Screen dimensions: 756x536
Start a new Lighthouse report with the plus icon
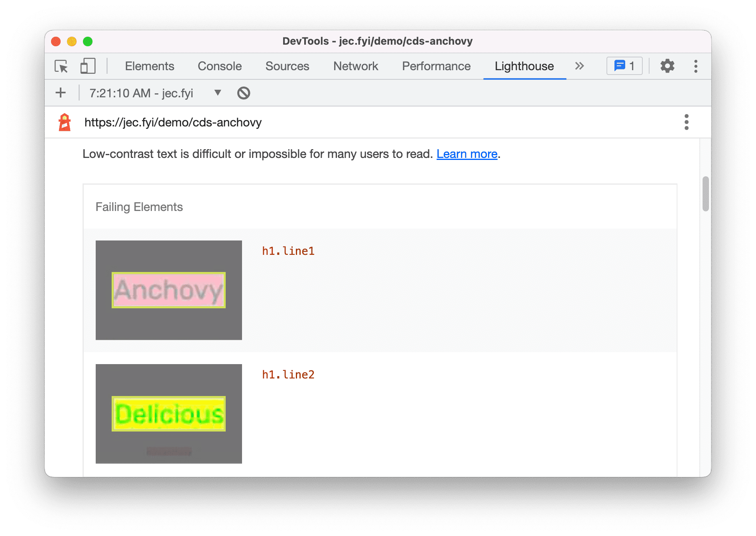(61, 93)
